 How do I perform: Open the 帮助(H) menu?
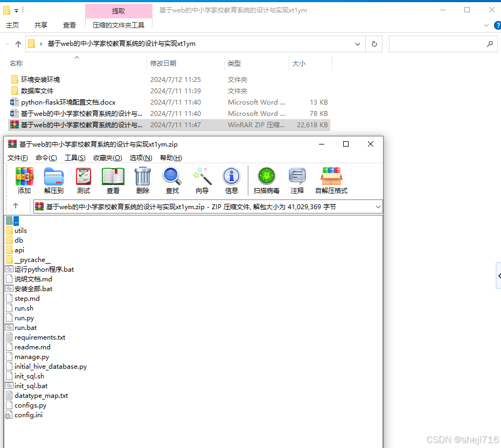[171, 157]
